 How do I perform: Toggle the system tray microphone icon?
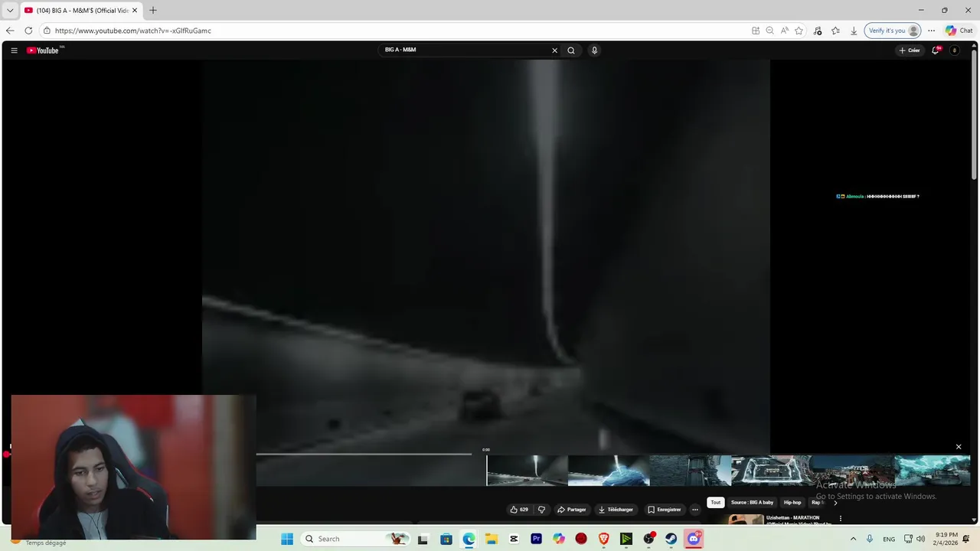click(x=870, y=539)
